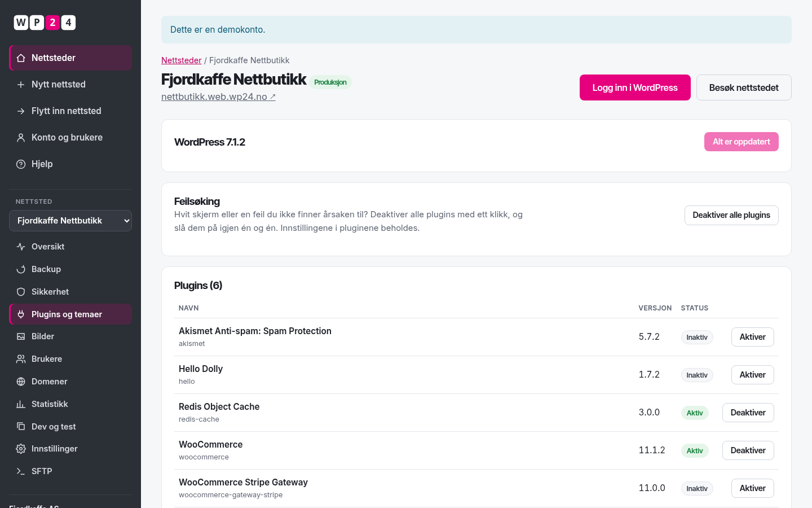Open the Hjelp page
812x508 pixels.
click(70, 164)
